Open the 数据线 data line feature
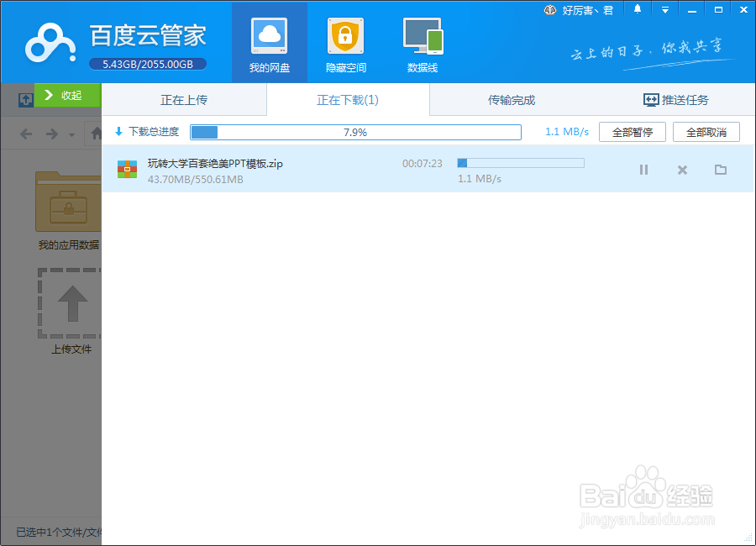 pyautogui.click(x=423, y=42)
